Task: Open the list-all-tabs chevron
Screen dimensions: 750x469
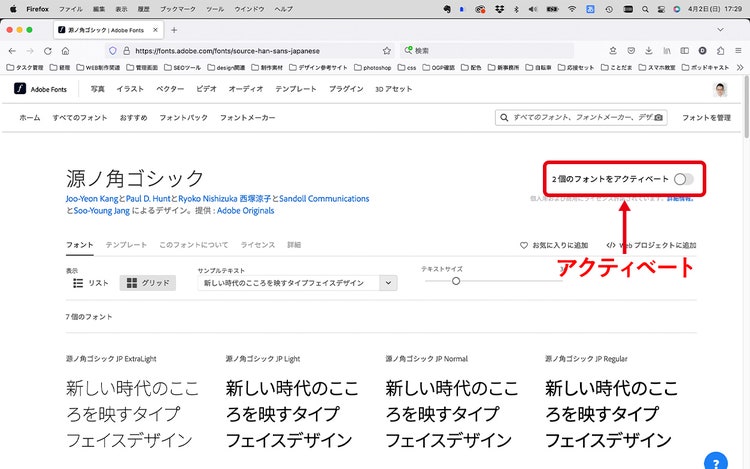Action: pos(720,30)
